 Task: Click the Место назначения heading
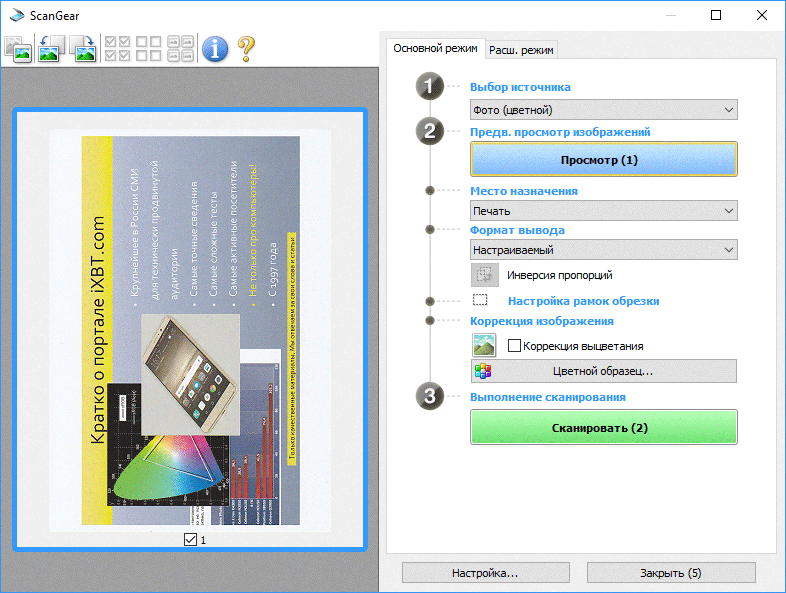pos(523,191)
